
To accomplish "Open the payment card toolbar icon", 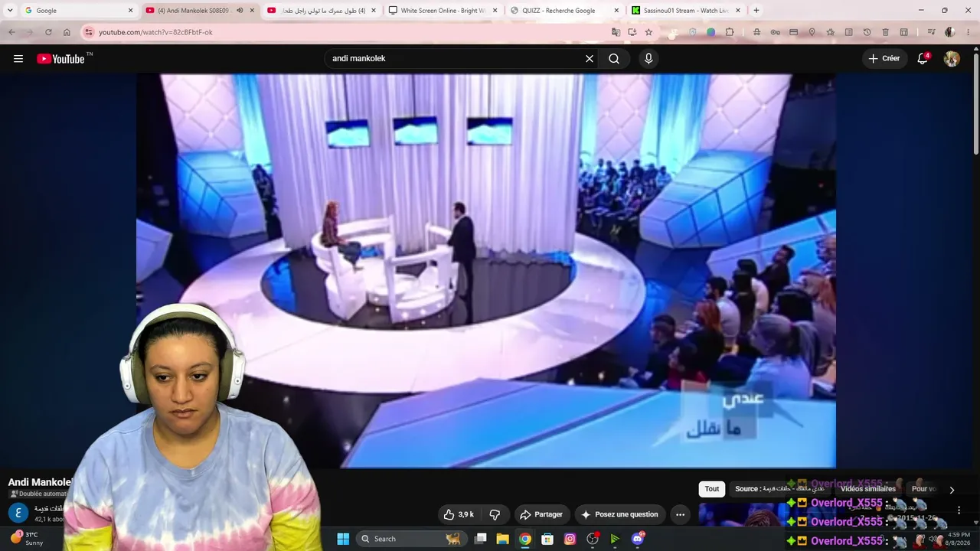I will [793, 32].
